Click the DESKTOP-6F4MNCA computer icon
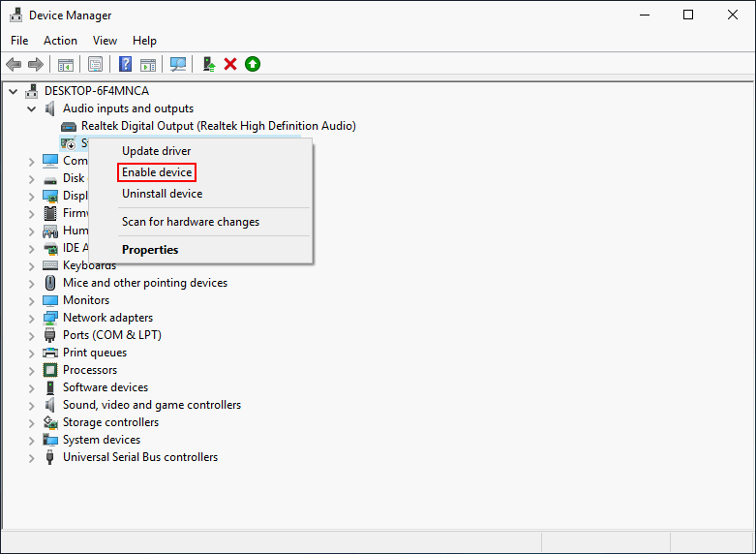 pyautogui.click(x=31, y=91)
